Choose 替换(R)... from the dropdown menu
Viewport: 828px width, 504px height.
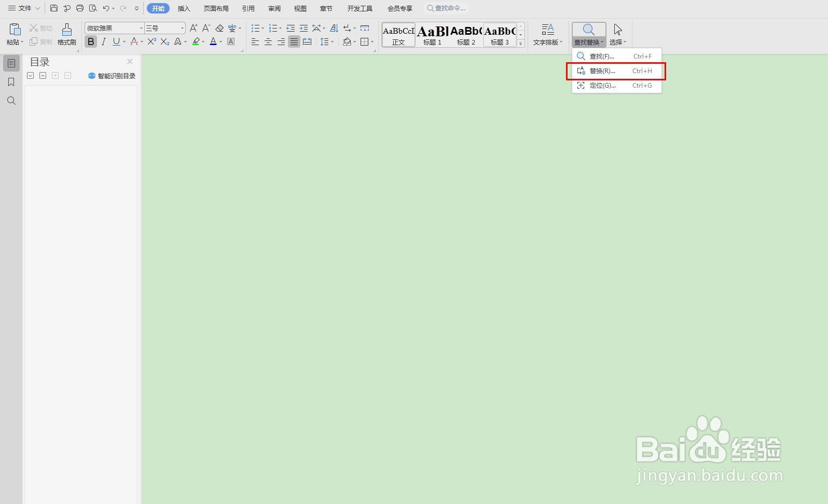point(617,71)
